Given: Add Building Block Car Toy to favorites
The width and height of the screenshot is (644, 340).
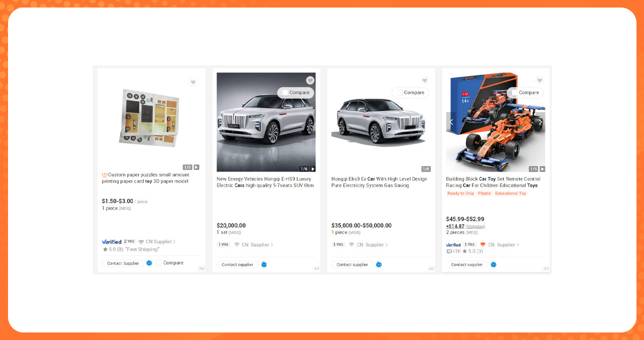Looking at the screenshot, I should pos(540,80).
